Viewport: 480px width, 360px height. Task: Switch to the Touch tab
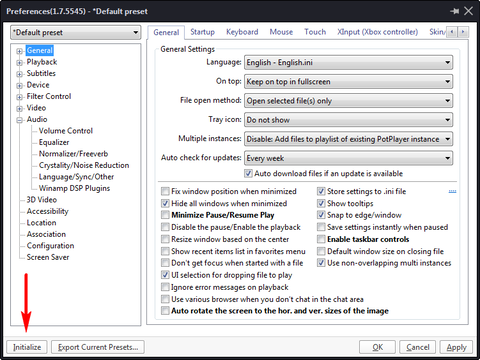tap(315, 32)
